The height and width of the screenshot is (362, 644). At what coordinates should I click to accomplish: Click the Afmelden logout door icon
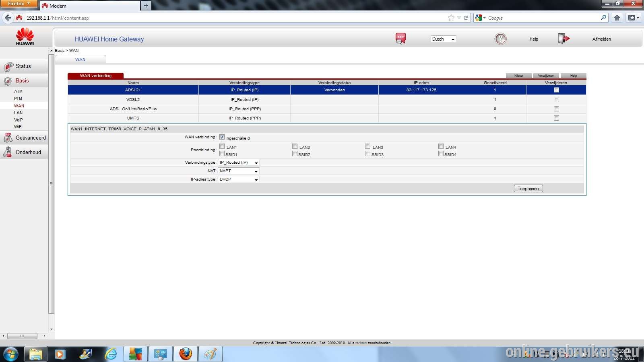563,39
